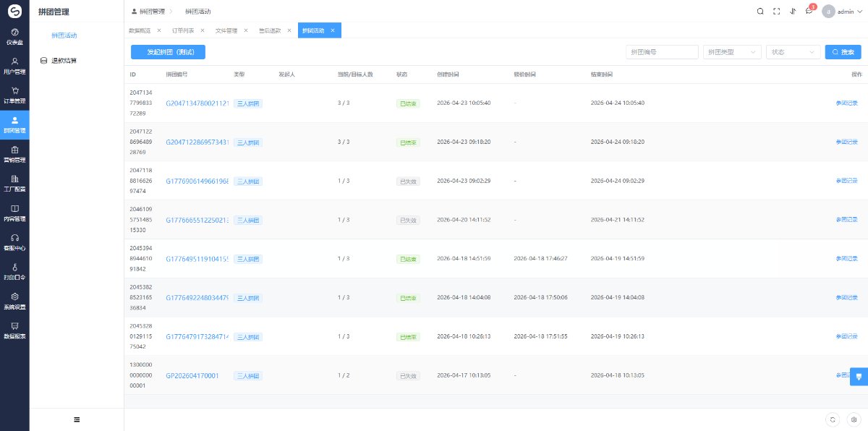868x431 pixels.
Task: Click the refresh icon at bottom right
Action: click(x=833, y=419)
